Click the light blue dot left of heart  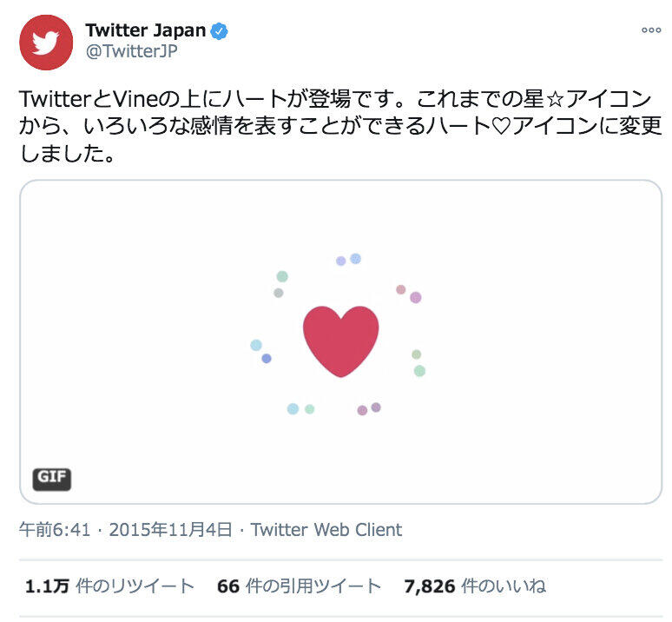click(x=256, y=345)
